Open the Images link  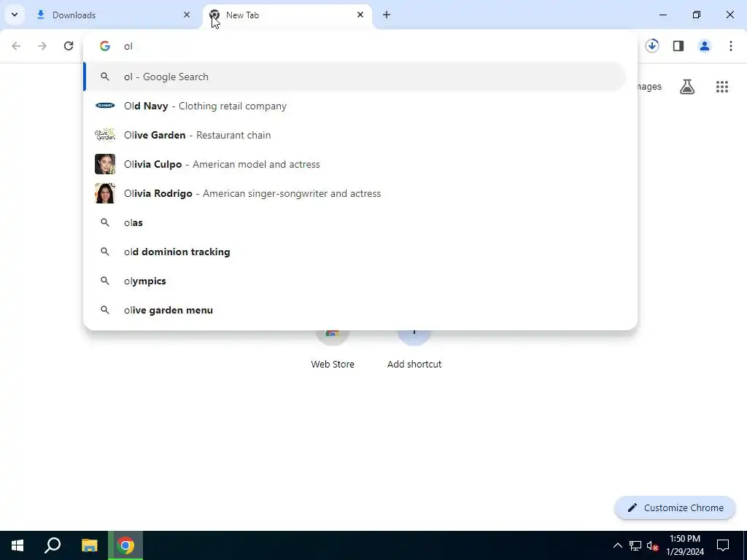(x=649, y=87)
